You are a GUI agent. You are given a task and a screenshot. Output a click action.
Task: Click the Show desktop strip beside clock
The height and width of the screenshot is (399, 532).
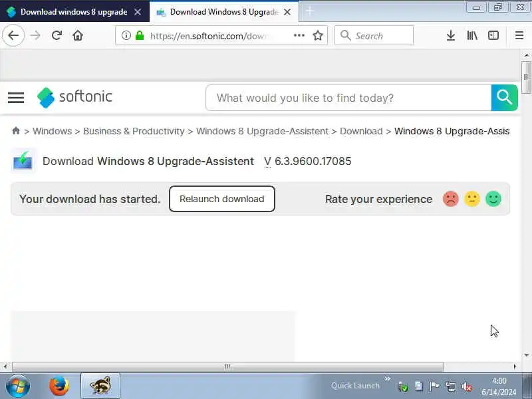point(527,386)
